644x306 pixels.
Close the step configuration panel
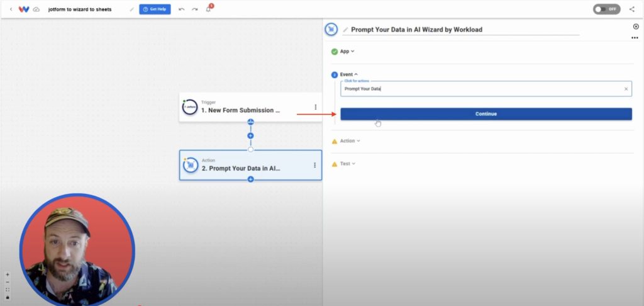pyautogui.click(x=636, y=26)
